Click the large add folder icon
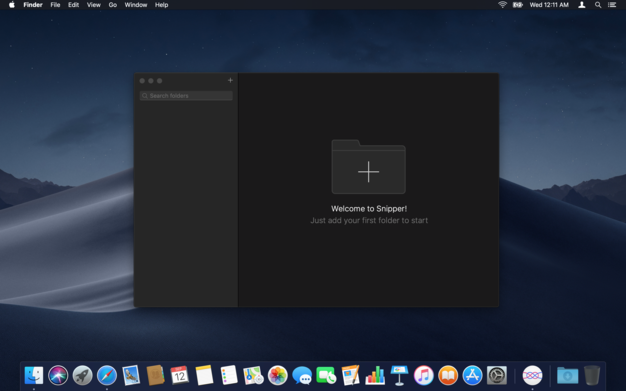The width and height of the screenshot is (626, 391). [368, 167]
